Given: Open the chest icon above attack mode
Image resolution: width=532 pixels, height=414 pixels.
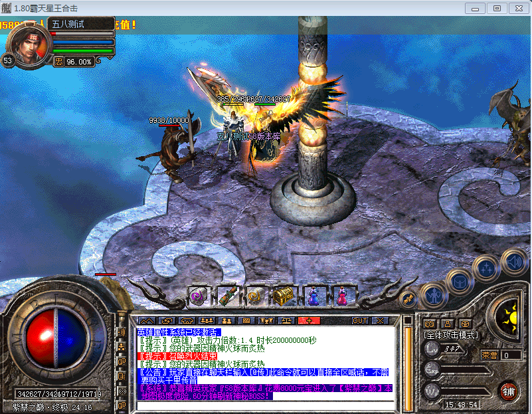Looking at the screenshot, I should 466,324.
